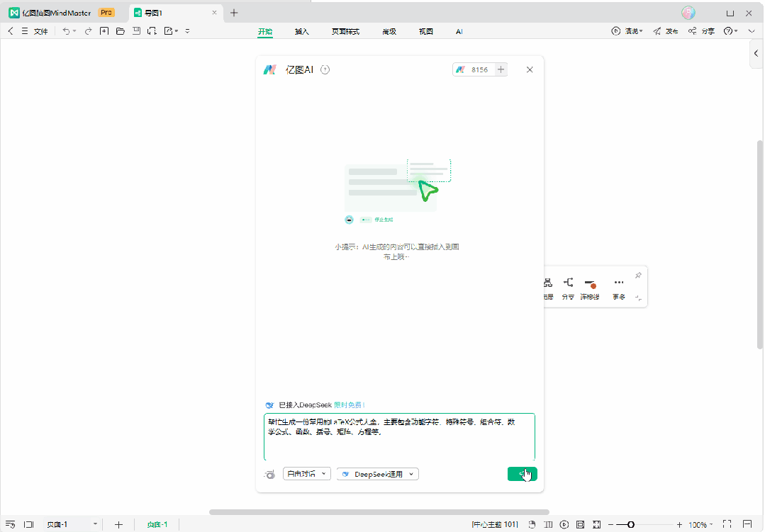765x532 pixels.
Task: Click the clear conversation icon
Action: tap(270, 474)
